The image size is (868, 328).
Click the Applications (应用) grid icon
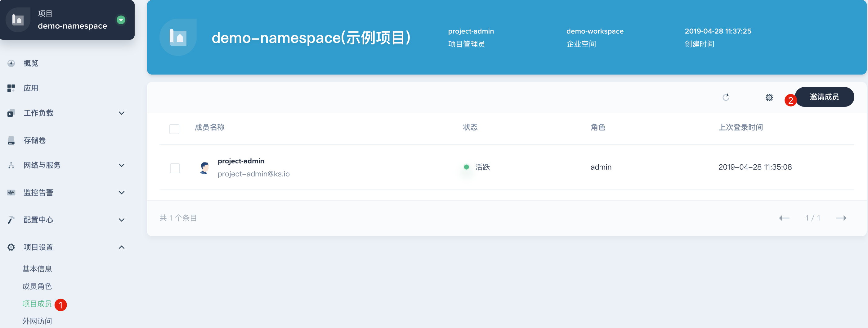11,89
